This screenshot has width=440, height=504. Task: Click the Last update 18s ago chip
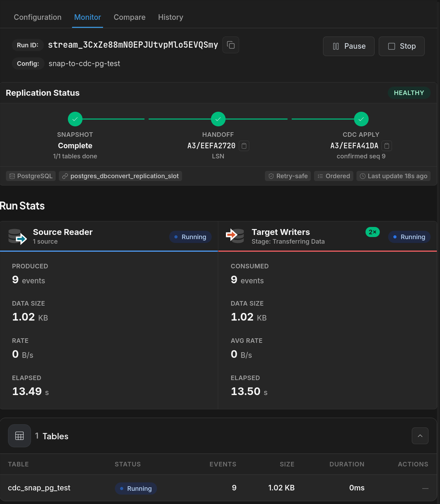(x=394, y=176)
